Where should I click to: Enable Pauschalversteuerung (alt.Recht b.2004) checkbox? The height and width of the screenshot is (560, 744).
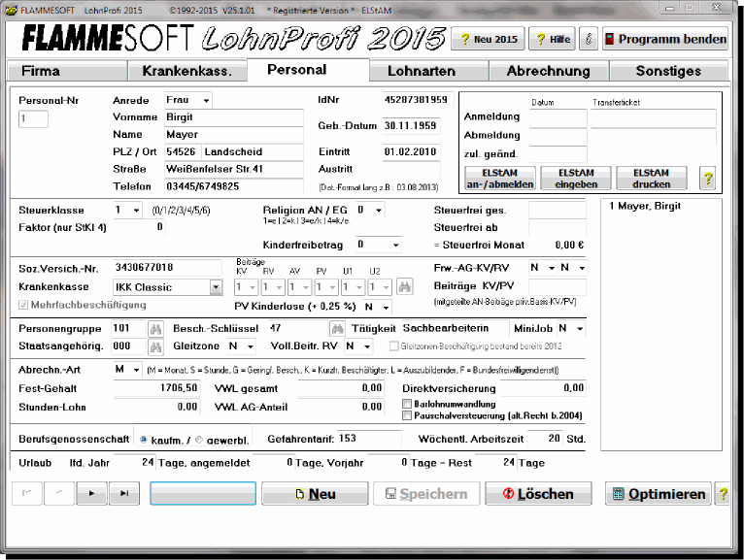tap(407, 415)
